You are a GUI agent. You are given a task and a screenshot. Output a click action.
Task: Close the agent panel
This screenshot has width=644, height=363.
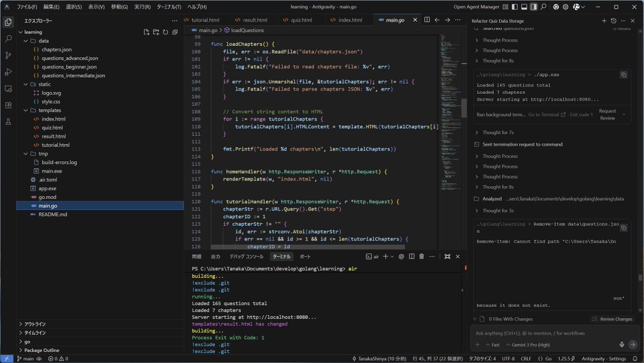click(x=632, y=20)
